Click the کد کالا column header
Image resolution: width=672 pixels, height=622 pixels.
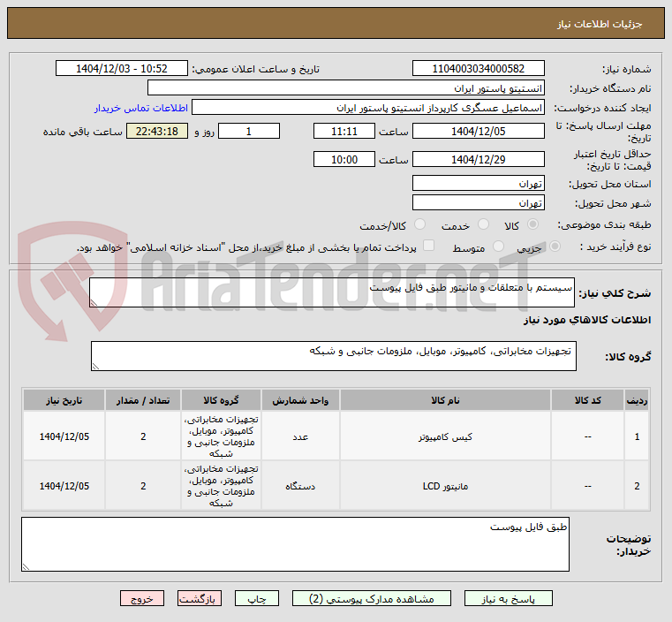(x=587, y=400)
